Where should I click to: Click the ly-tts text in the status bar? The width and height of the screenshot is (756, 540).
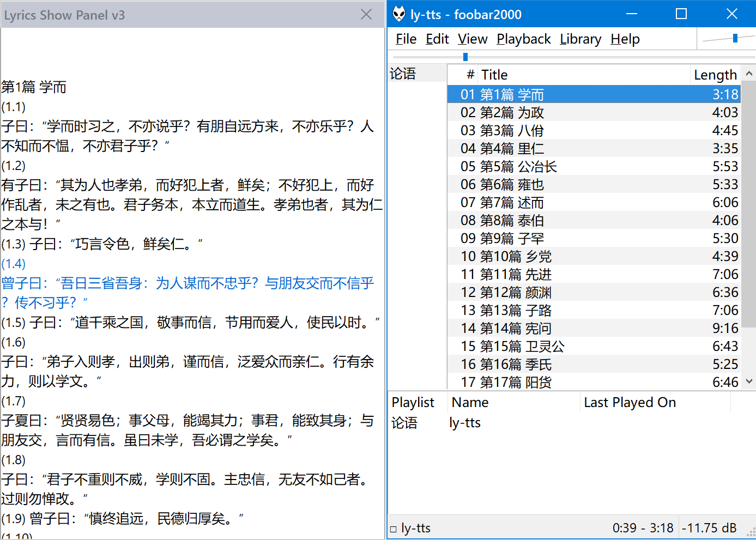point(416,528)
